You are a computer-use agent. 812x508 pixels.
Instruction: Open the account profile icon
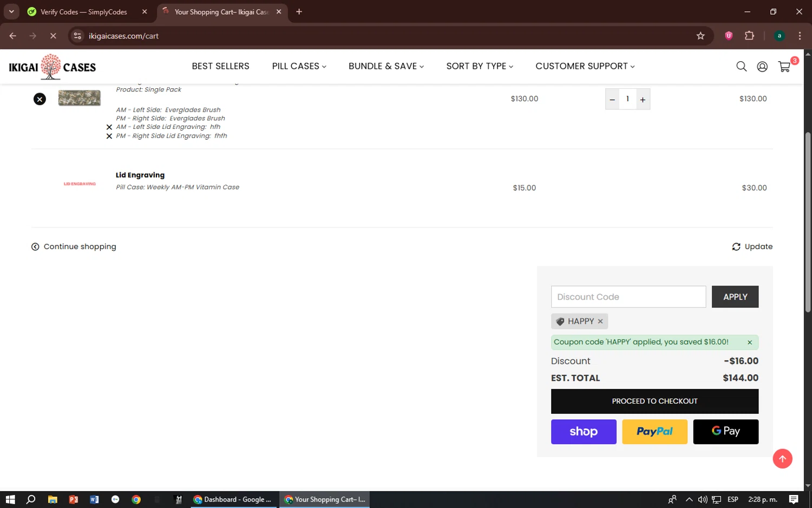(x=762, y=67)
